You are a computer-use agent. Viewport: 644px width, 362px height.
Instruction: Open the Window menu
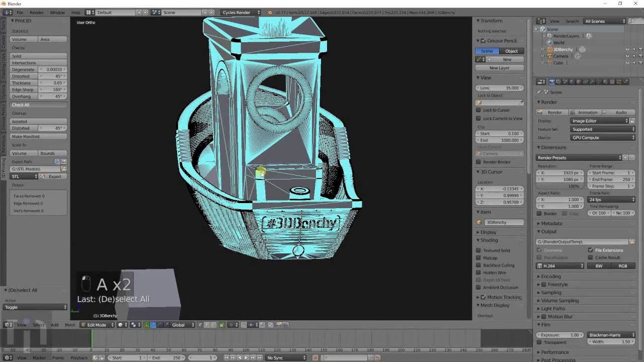[x=57, y=12]
